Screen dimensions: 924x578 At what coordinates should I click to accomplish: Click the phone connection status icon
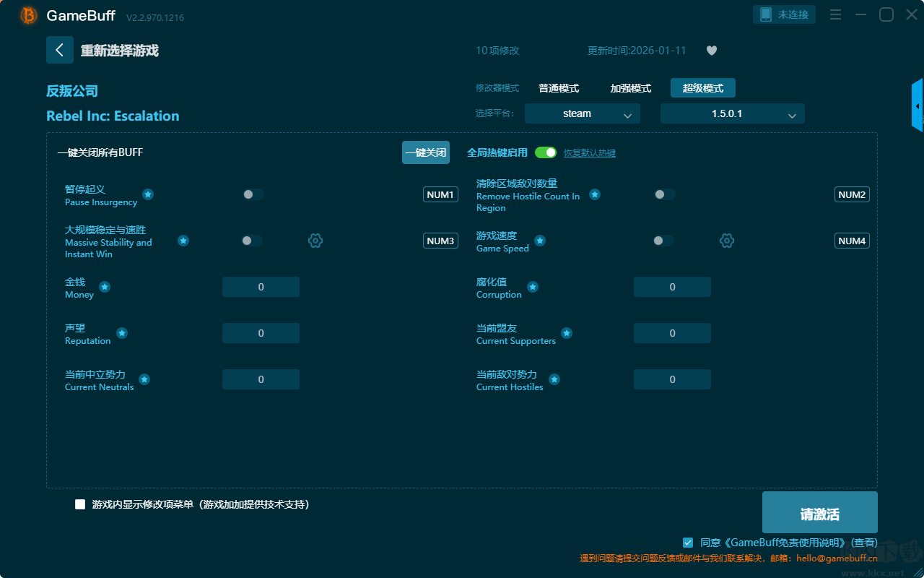[x=766, y=14]
